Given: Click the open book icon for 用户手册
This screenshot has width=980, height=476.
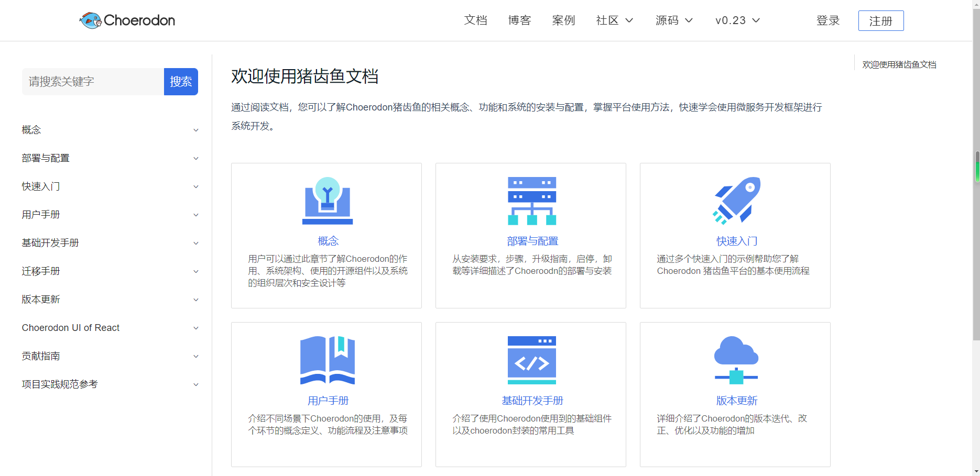Looking at the screenshot, I should pos(328,360).
